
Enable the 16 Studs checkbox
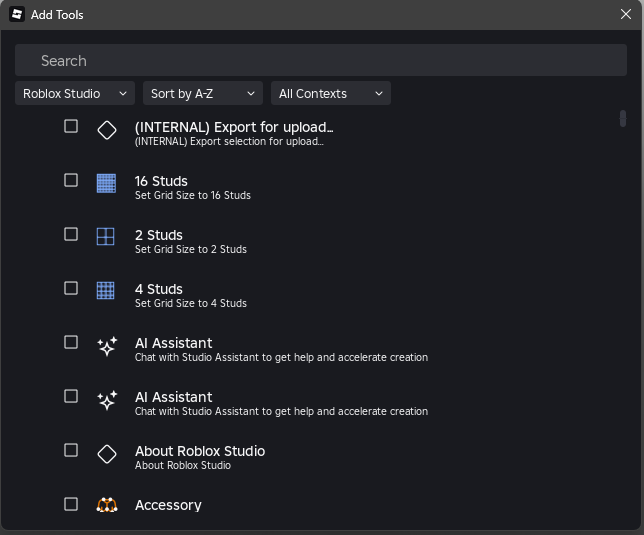71,180
